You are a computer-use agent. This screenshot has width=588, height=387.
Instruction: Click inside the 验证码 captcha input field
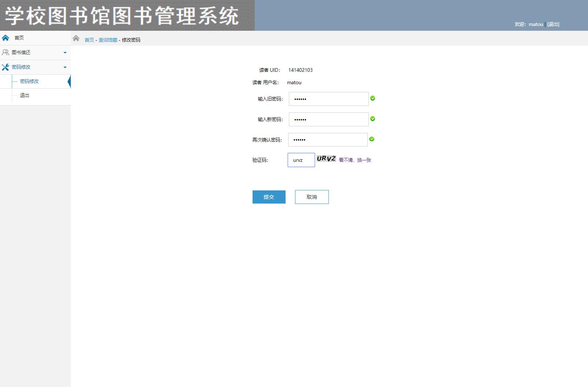tap(301, 160)
